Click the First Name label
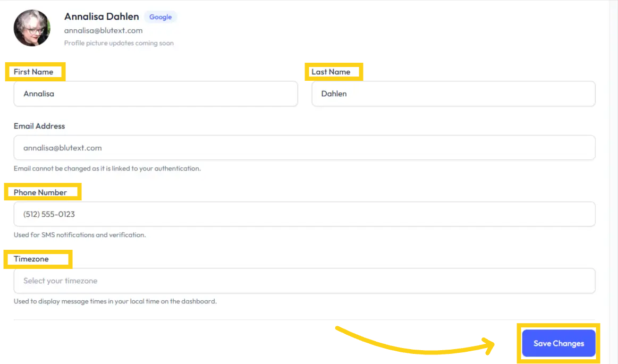This screenshot has width=618, height=364. coord(33,72)
